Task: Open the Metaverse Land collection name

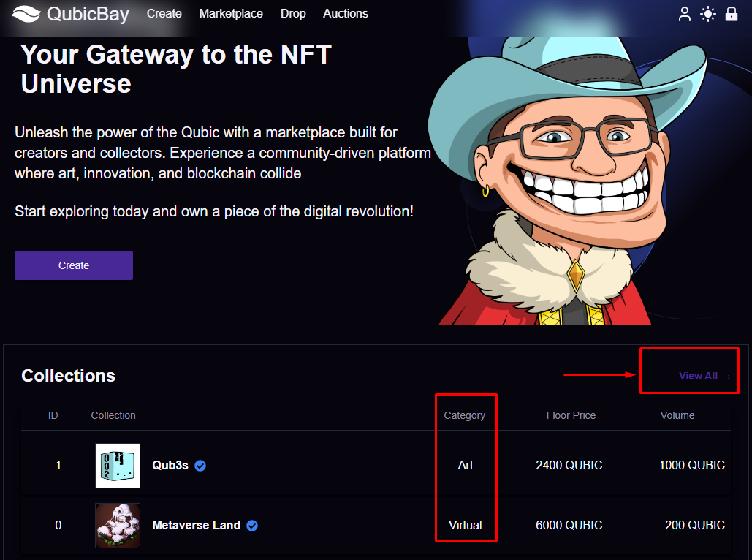Action: tap(194, 525)
